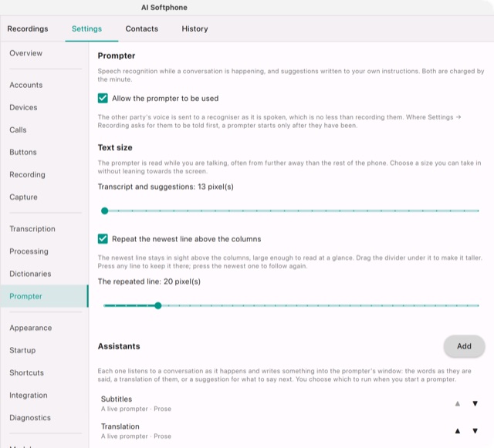Move Subtitles assistant up
Image resolution: width=494 pixels, height=448 pixels.
[458, 403]
